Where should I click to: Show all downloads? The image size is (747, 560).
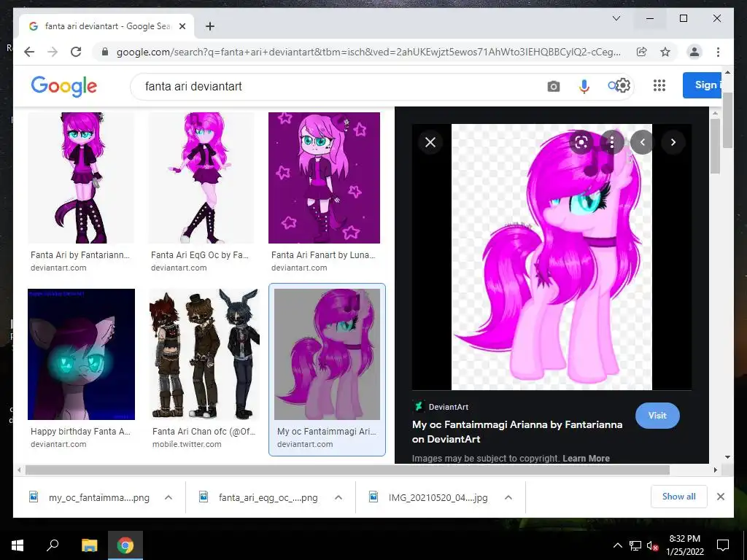[678, 496]
